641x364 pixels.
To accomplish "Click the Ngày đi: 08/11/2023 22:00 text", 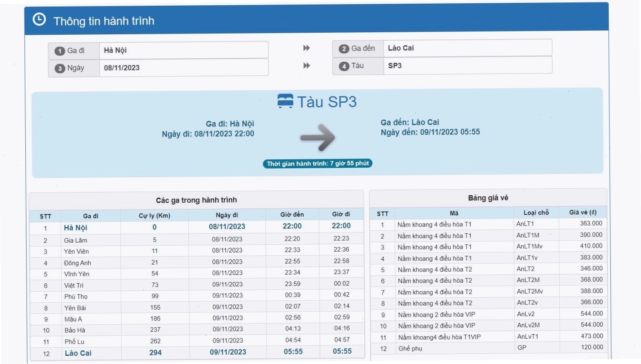I will [208, 134].
